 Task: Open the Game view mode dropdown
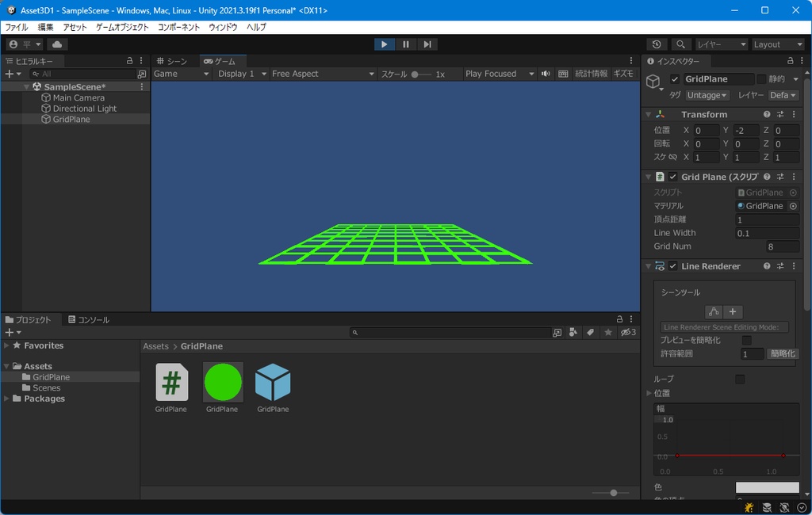[182, 74]
